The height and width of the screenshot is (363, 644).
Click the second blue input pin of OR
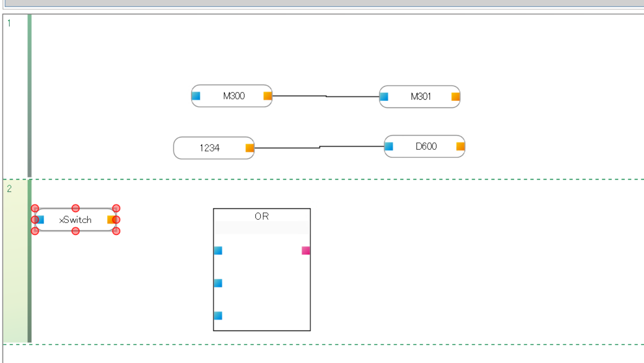(218, 283)
